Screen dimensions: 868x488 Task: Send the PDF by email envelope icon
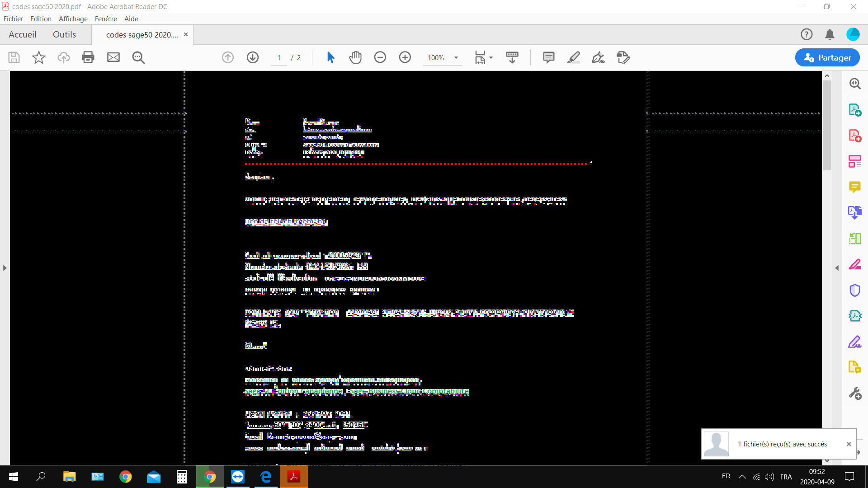click(113, 57)
